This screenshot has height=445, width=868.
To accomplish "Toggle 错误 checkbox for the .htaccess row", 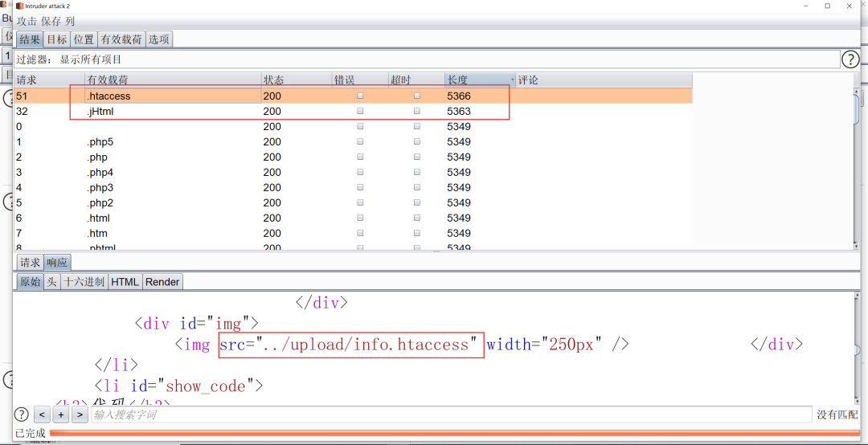I will [x=360, y=96].
